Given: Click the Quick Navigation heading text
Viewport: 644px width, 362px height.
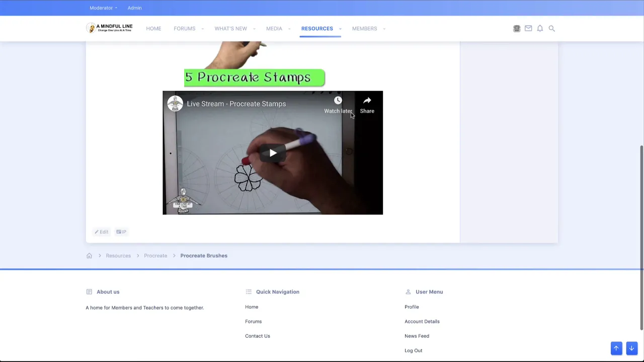Looking at the screenshot, I should (278, 292).
